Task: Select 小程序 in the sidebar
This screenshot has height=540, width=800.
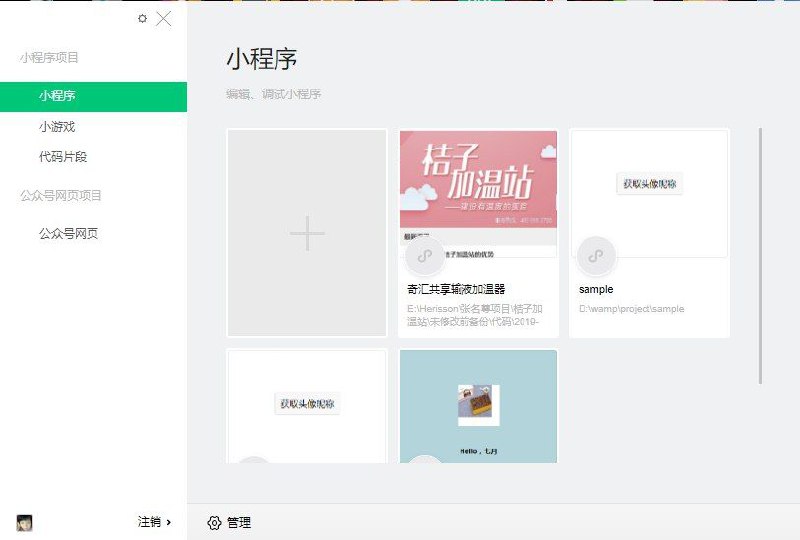Action: pyautogui.click(x=93, y=96)
